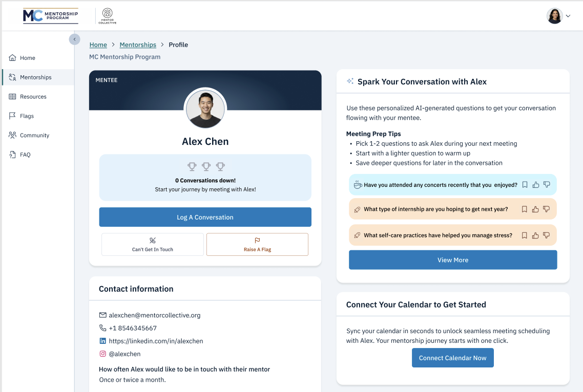Click the sparkle icon beside Spark Your Conversation
Screen dimensions: 583x392
tap(350, 81)
